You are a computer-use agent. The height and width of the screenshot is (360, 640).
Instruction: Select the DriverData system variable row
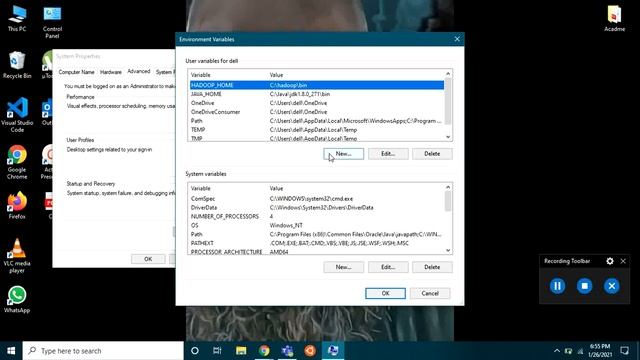pos(317,208)
